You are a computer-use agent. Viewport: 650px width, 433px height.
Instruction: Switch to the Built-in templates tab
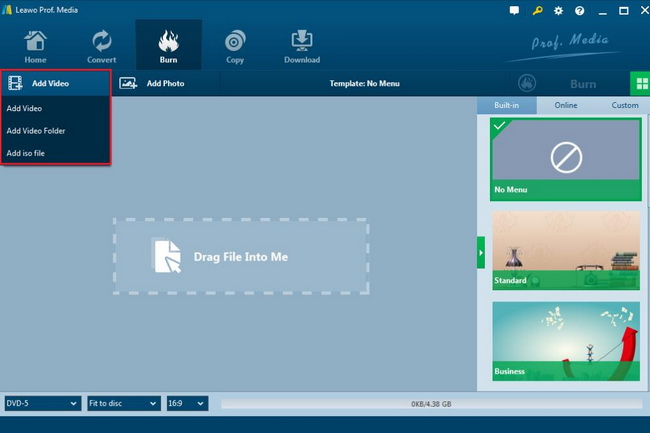click(x=507, y=105)
